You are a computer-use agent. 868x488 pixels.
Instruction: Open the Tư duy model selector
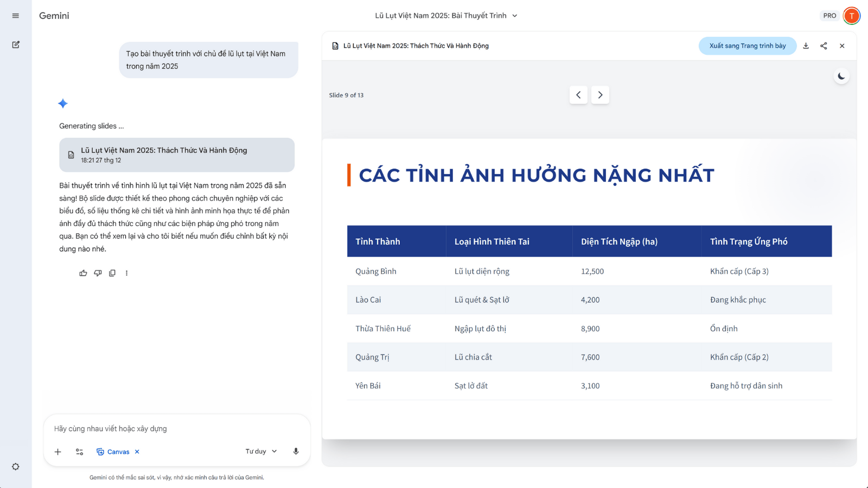[x=261, y=451]
